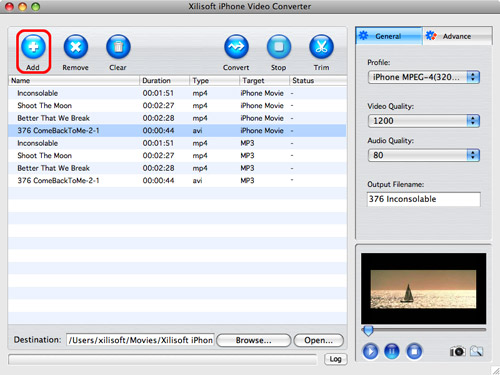Sort by the Status column header
The height and width of the screenshot is (375, 500).
(318, 81)
